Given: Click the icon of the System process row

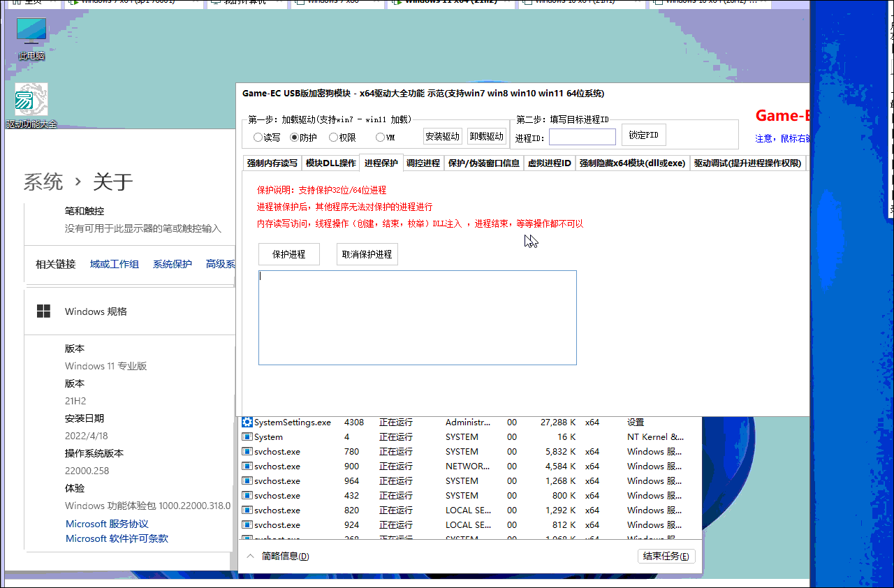Looking at the screenshot, I should click(247, 437).
